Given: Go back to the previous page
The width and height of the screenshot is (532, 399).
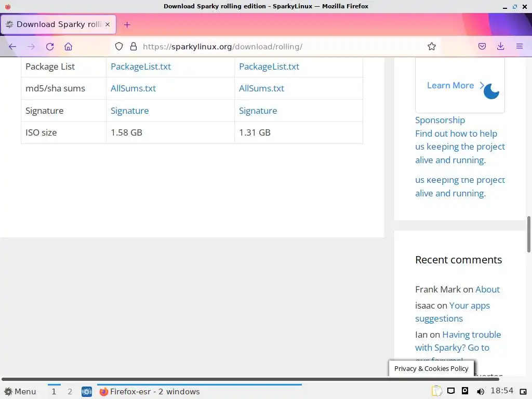Looking at the screenshot, I should 12,46.
